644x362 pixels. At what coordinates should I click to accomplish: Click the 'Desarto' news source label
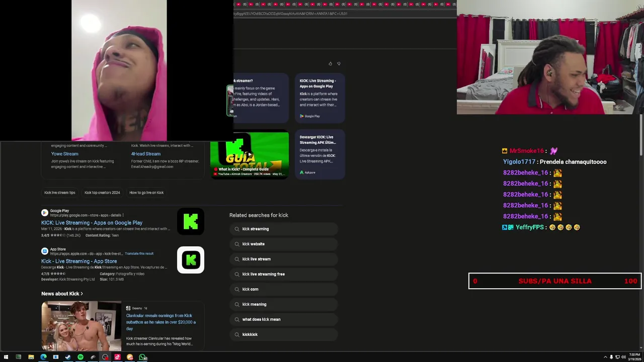tap(138, 308)
